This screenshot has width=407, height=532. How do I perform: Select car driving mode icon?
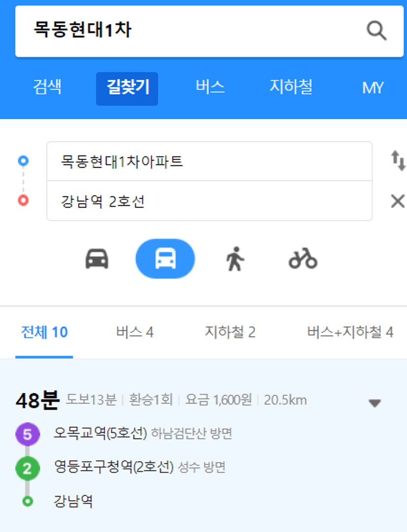(97, 259)
